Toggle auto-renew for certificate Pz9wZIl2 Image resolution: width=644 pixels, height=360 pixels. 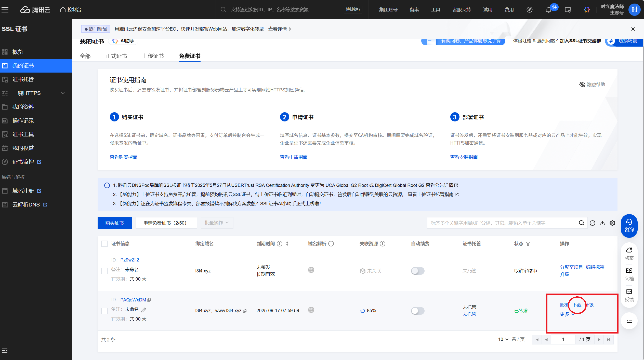point(417,271)
